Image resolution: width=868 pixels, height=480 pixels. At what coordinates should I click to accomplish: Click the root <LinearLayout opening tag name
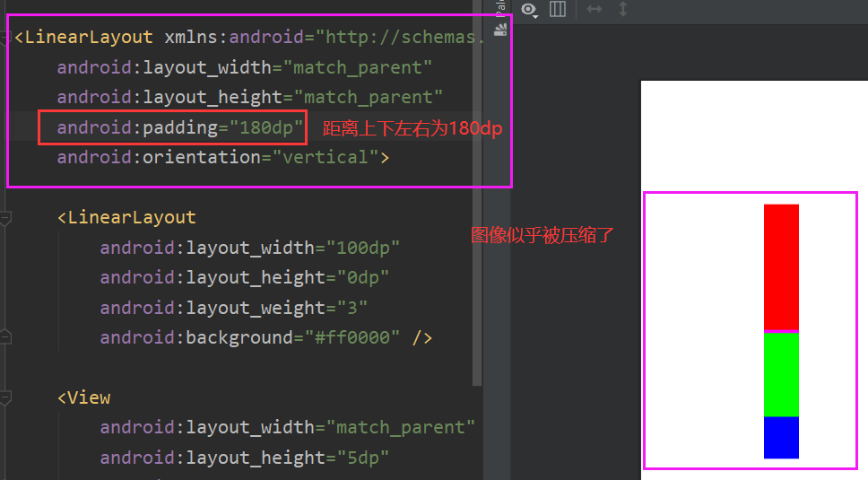click(x=83, y=37)
